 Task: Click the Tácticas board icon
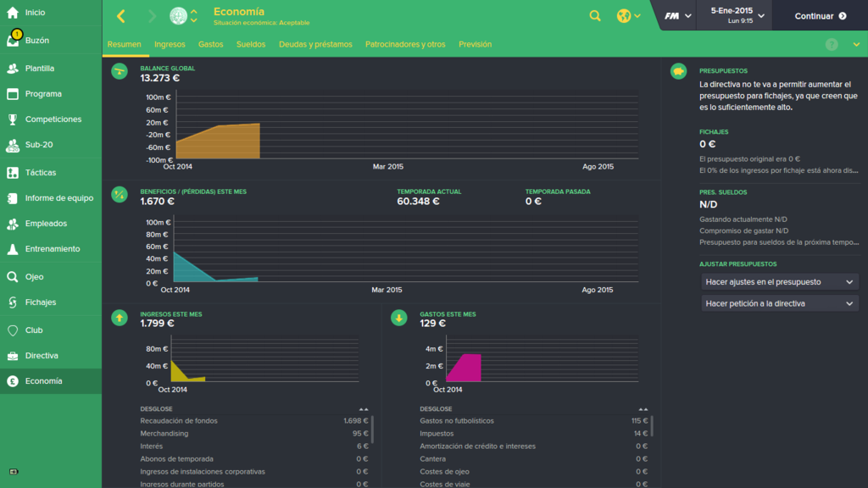click(x=13, y=173)
